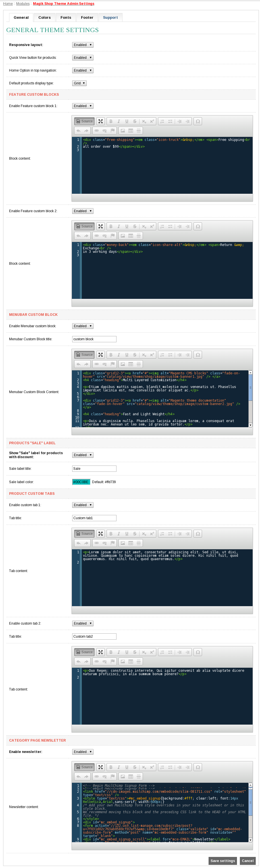Open Enable Feature custom block 1 dropdown
This screenshot has width=260, height=868.
click(83, 106)
